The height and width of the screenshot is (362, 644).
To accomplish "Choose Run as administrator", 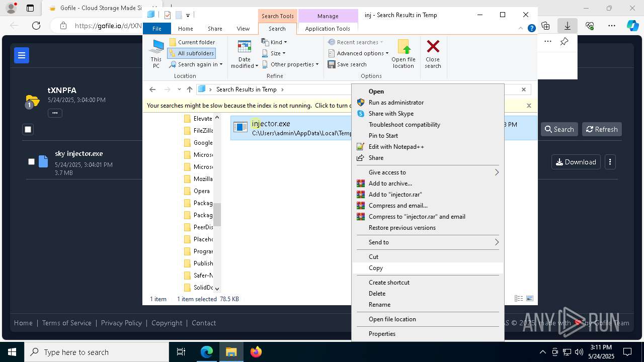I will 396,103.
